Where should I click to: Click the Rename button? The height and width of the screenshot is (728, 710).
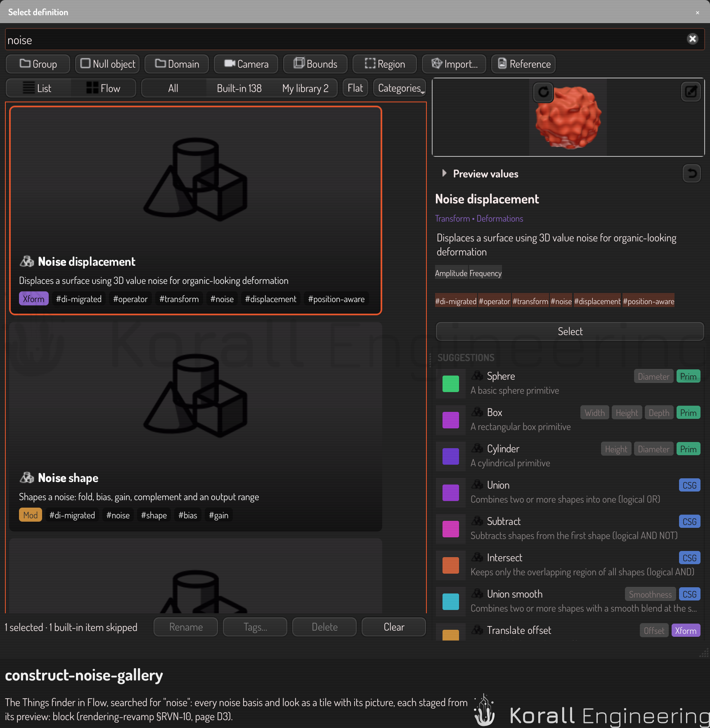[x=186, y=627]
